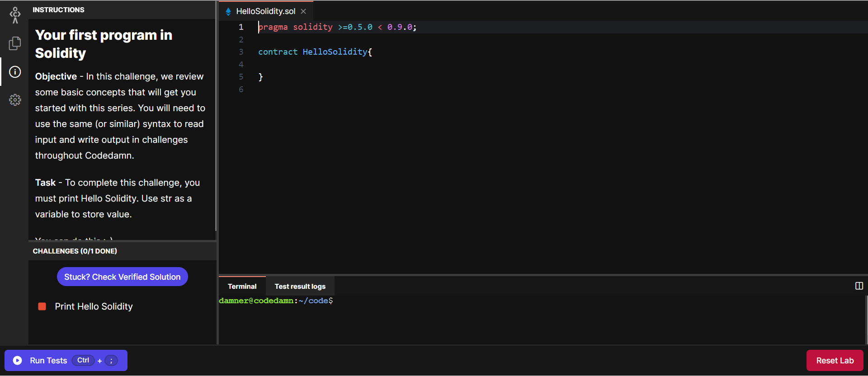Click Stuck? Check Verified Solution button
Viewport: 868px width, 376px height.
[123, 277]
